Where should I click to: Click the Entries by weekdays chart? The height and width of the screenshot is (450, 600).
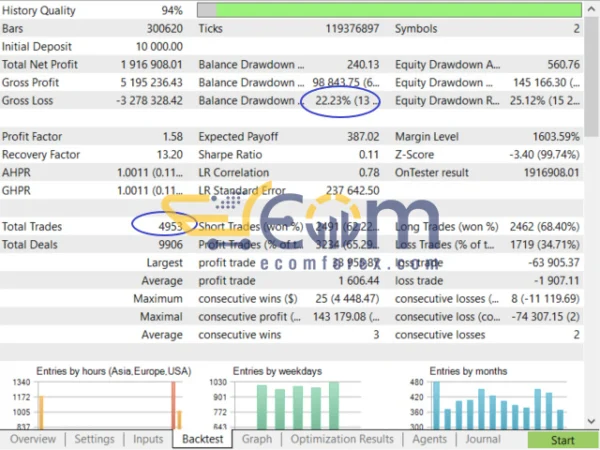pyautogui.click(x=287, y=398)
